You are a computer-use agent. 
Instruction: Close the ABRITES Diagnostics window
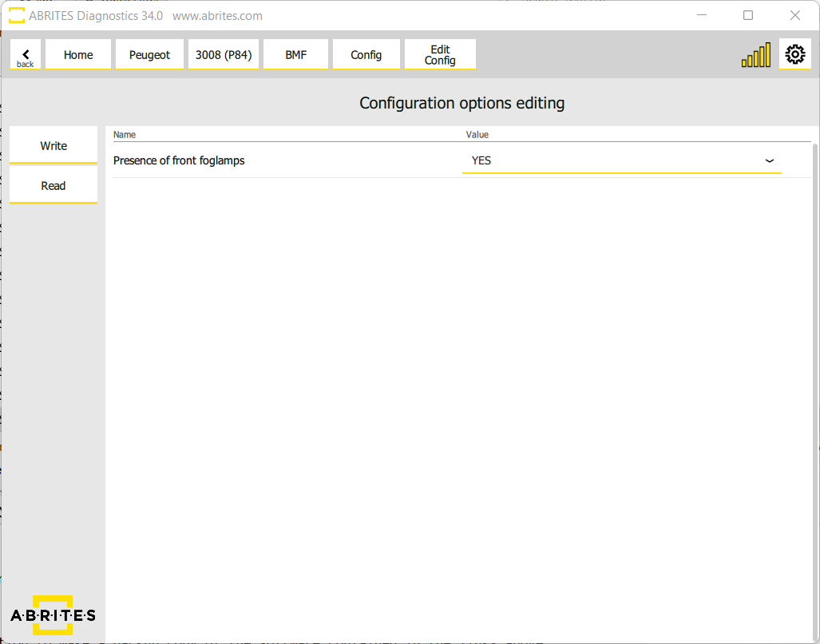pos(795,15)
